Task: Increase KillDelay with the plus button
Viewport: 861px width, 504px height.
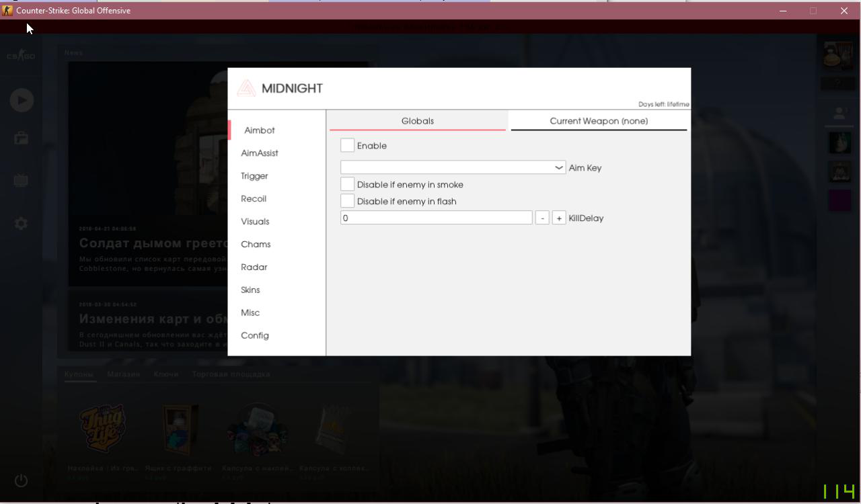Action: coord(559,218)
